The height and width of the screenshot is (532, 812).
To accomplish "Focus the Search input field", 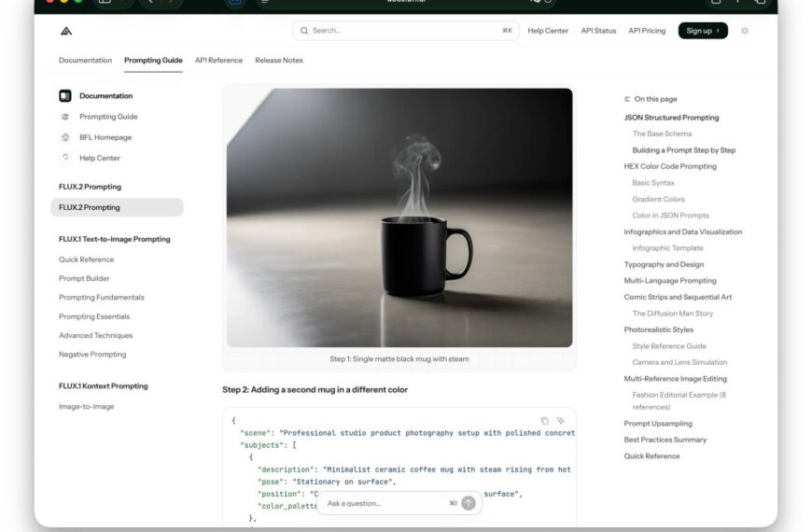I will click(405, 31).
